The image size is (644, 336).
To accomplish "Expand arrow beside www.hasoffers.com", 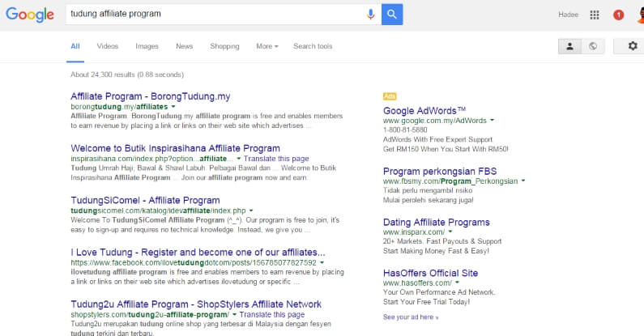I will [457, 283].
